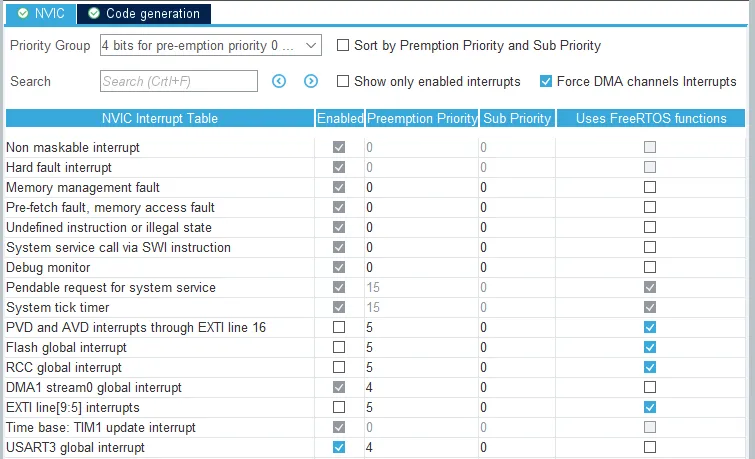Check Show only enabled interrupts
The image size is (755, 459).
click(343, 81)
